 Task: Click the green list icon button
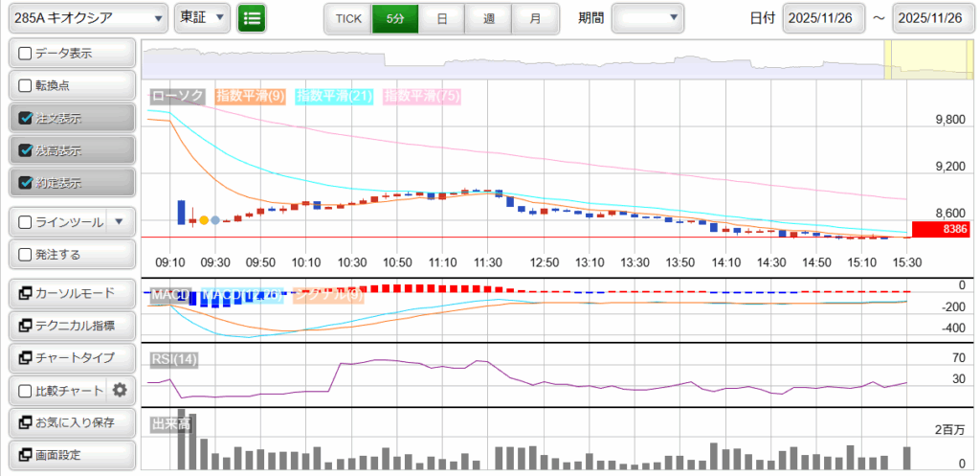coord(252,18)
